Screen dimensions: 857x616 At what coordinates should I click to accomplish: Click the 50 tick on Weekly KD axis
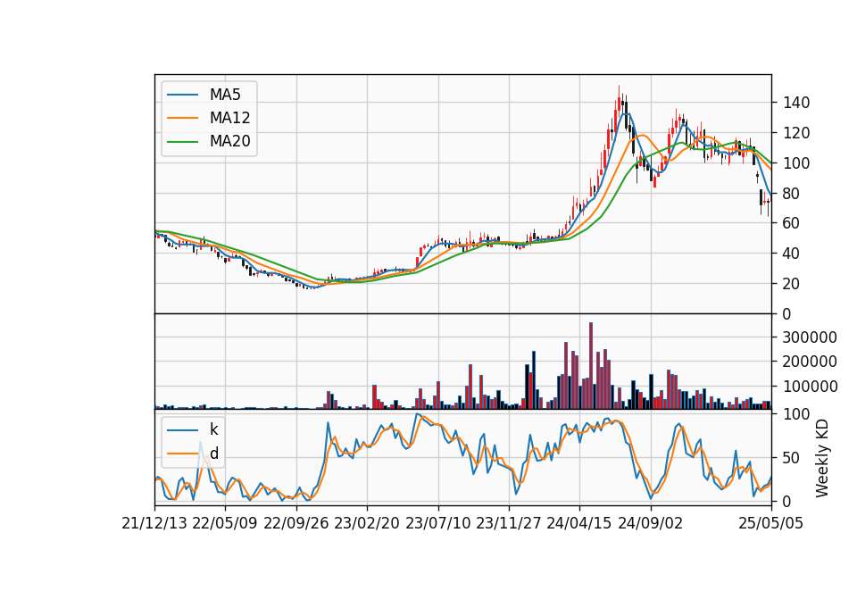[792, 458]
